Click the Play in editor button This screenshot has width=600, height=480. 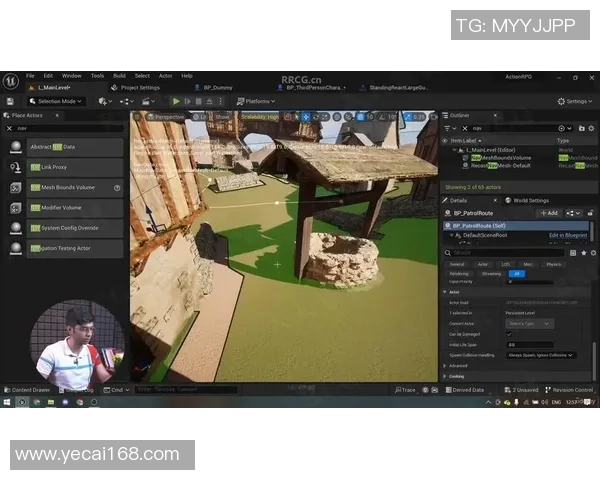[176, 101]
